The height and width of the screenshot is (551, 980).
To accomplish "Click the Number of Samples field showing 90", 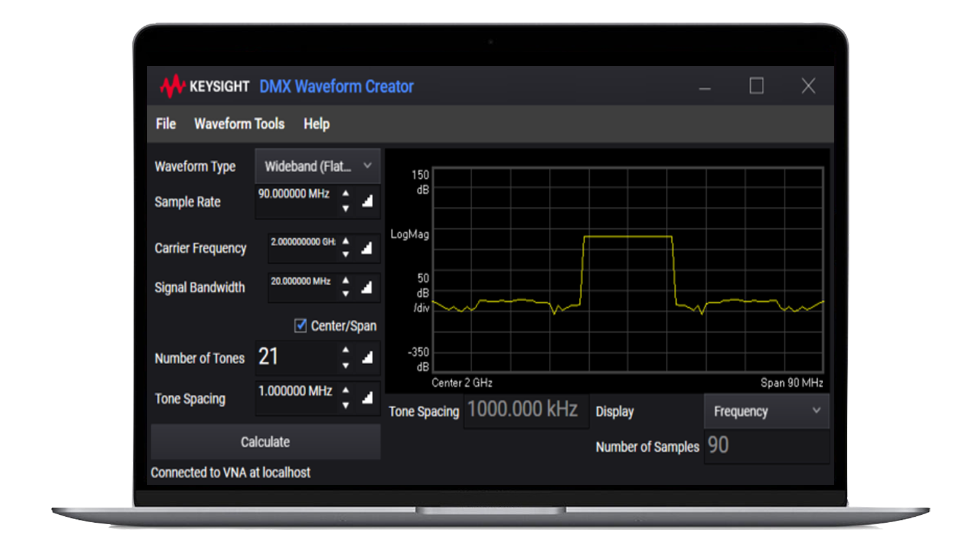I will (766, 446).
